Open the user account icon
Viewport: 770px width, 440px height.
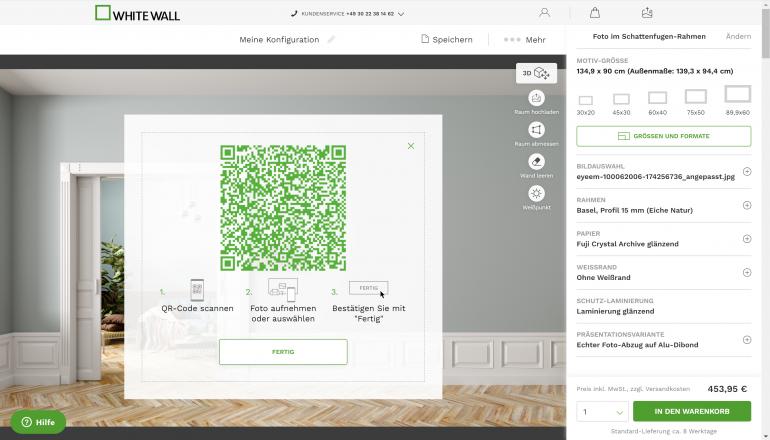tap(544, 13)
